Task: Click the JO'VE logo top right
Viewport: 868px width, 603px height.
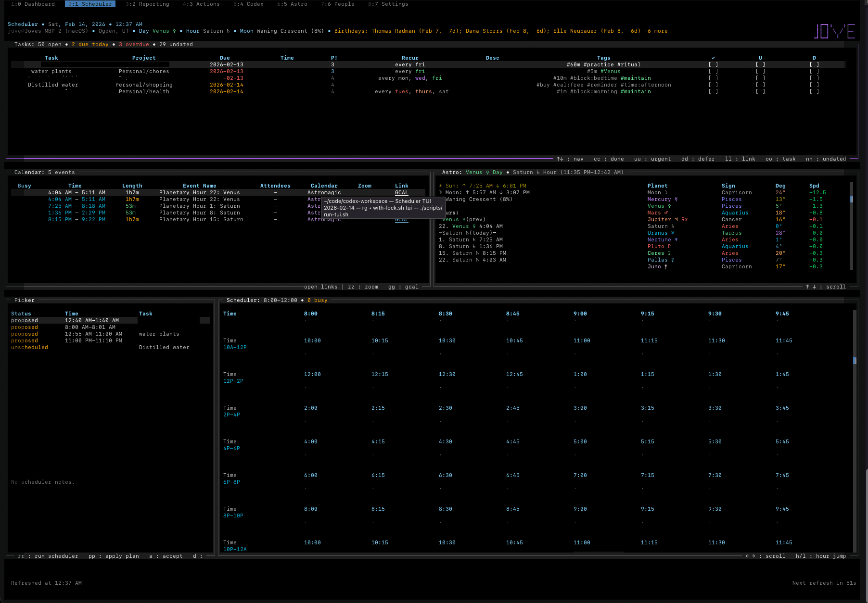Action: [835, 30]
